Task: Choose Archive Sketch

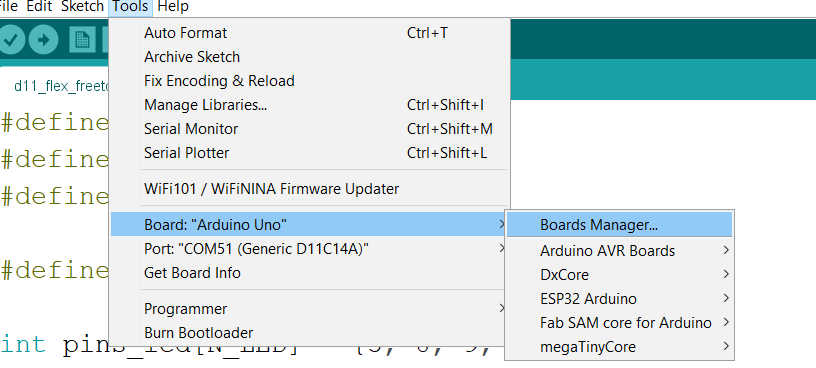Action: (309, 57)
